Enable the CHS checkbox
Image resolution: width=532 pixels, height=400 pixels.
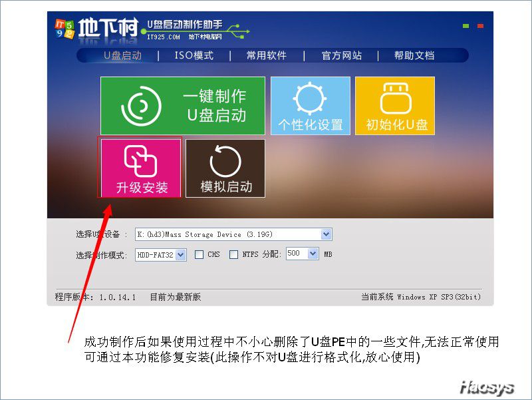[199, 254]
